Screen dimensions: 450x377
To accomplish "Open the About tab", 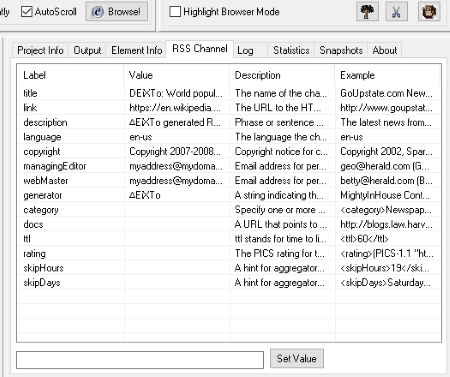I will click(x=384, y=50).
